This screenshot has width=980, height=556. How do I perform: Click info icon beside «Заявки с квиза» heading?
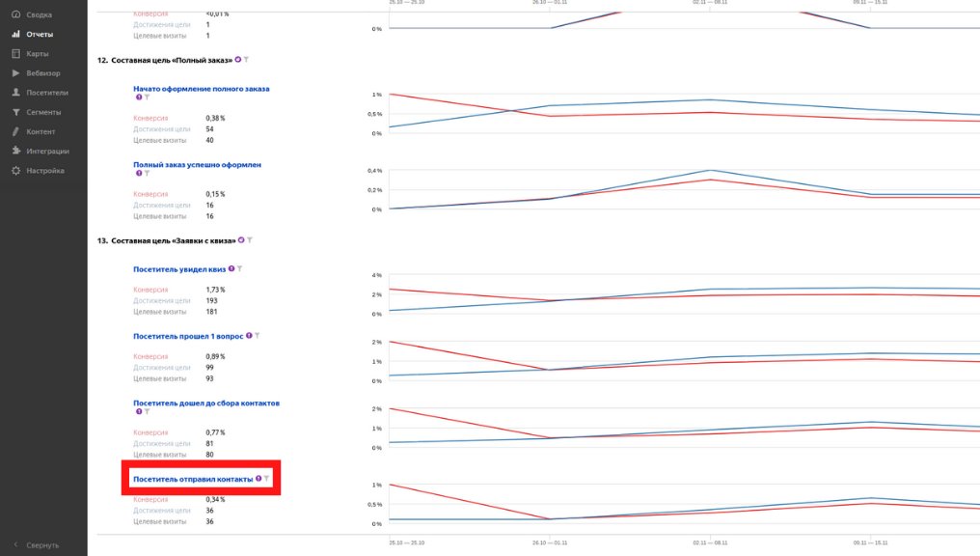pyautogui.click(x=241, y=239)
